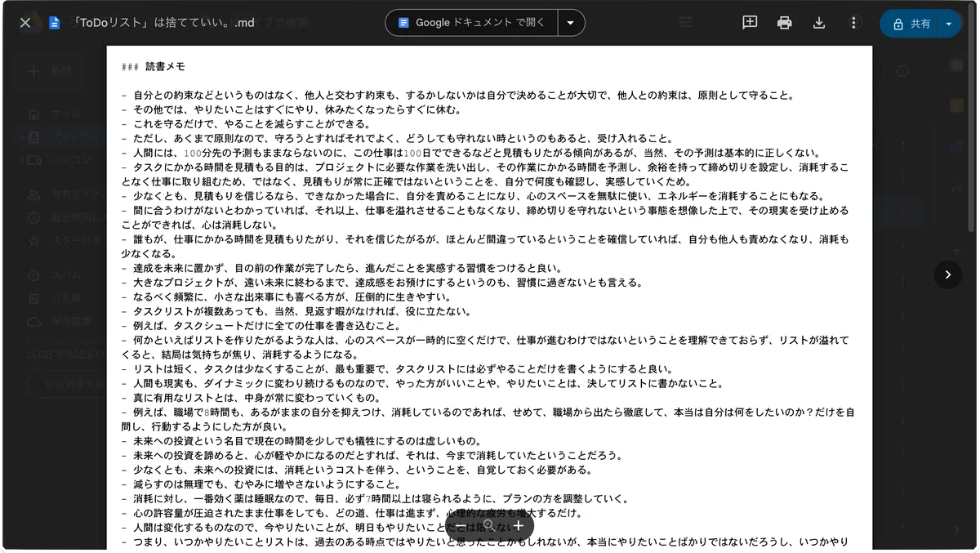The height and width of the screenshot is (553, 980).
Task: Click the line starting 人間も現実も、ダイナミックに変わり続ける
Action: (x=421, y=383)
